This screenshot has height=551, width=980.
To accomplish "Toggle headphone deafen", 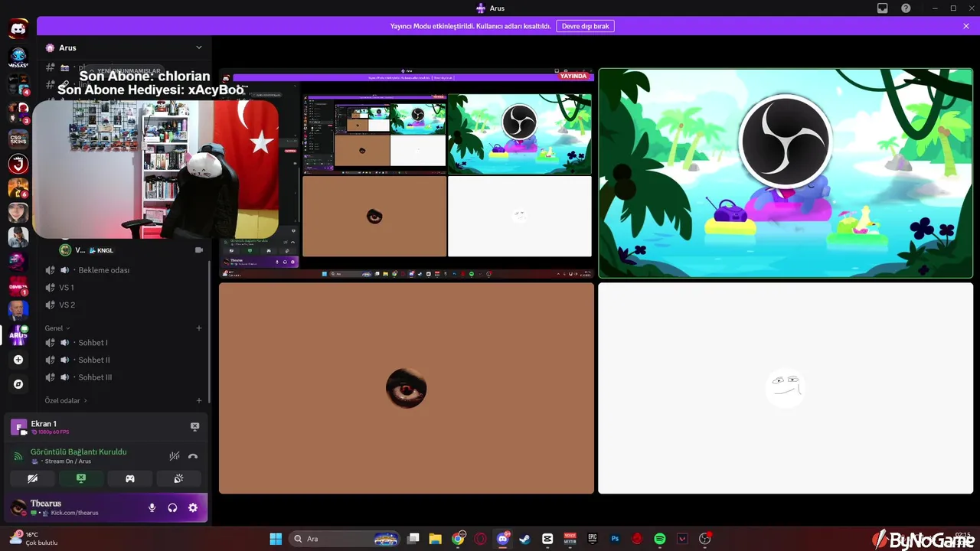I will (172, 507).
